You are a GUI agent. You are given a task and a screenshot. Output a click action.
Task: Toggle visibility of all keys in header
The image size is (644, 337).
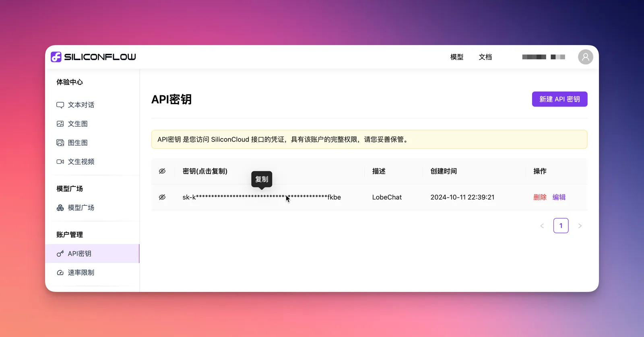coord(162,171)
